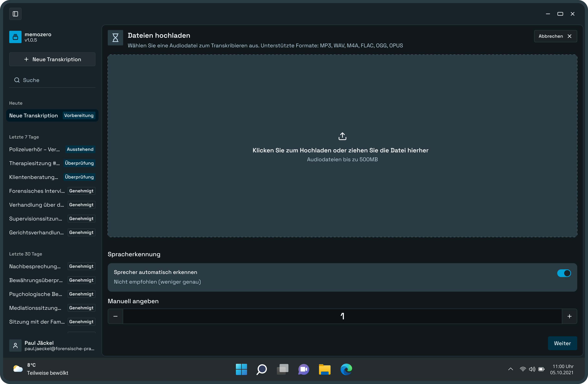Toggle the sidebar panel icon
588x384 pixels.
tap(15, 14)
